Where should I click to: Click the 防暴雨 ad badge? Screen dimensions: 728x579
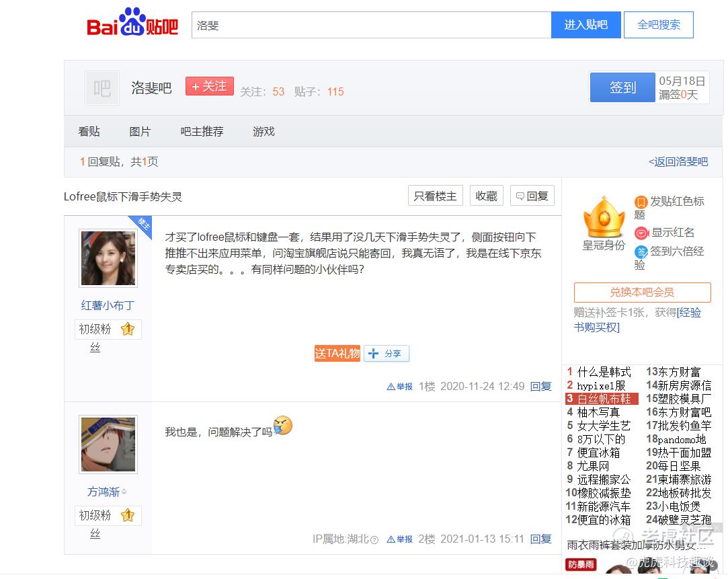click(x=581, y=565)
